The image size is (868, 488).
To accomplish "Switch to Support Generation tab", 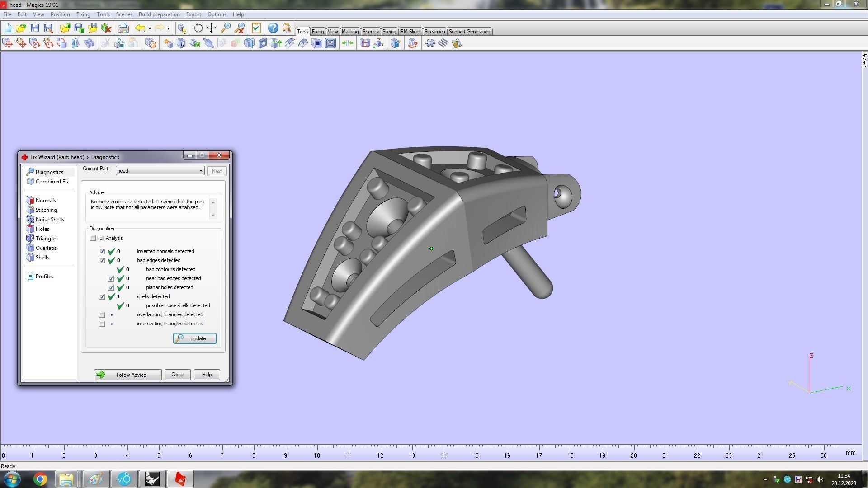I will (469, 32).
